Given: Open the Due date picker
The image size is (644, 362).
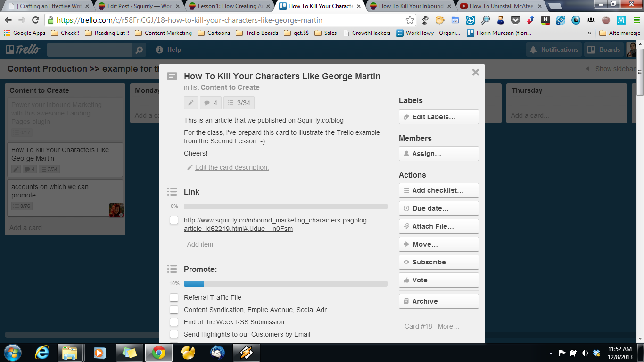Looking at the screenshot, I should pos(438,208).
